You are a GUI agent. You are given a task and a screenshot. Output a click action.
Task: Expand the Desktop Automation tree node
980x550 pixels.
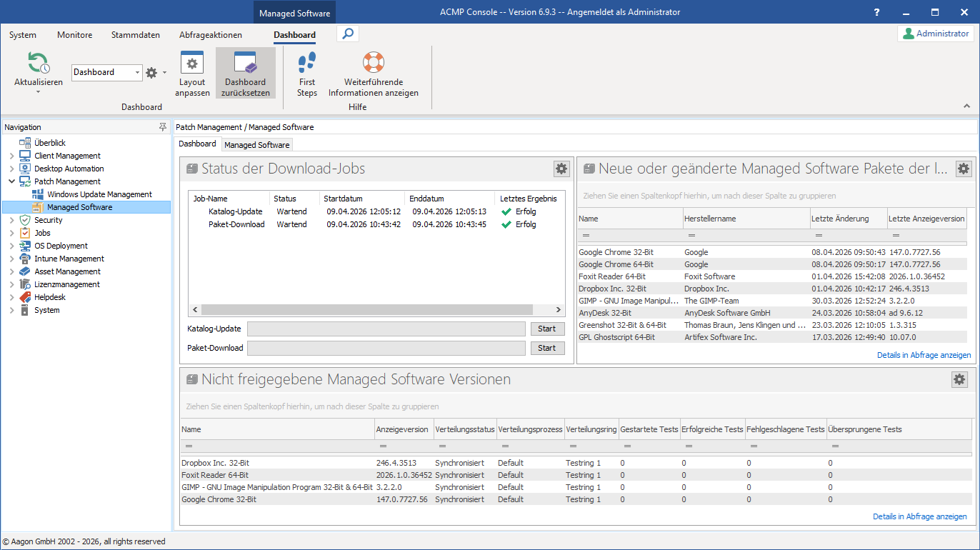(x=11, y=169)
